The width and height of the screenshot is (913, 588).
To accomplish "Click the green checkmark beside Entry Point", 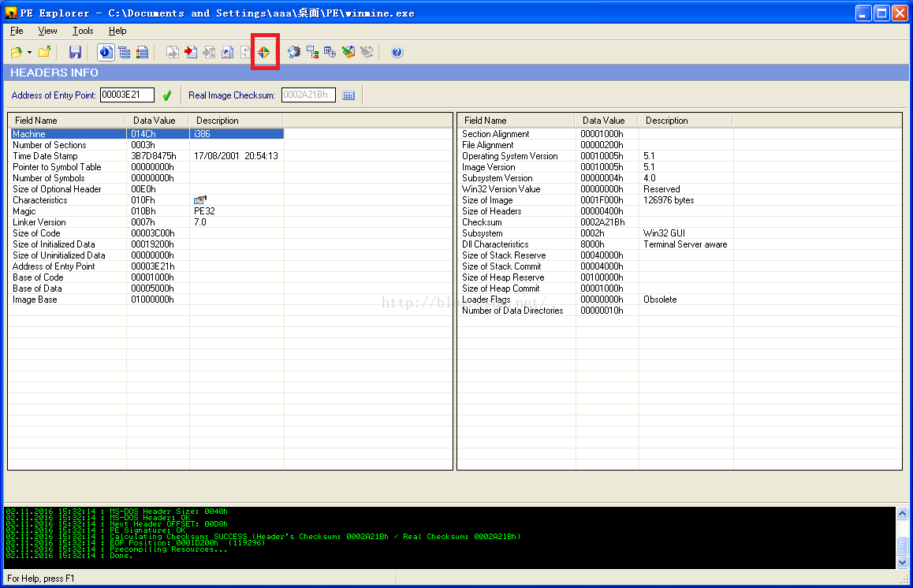I will [167, 95].
